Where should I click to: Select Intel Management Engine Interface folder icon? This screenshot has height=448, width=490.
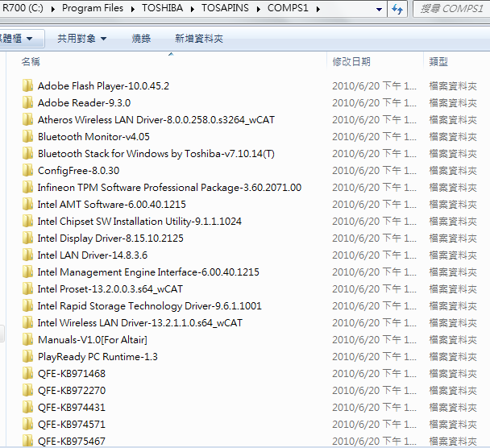point(28,272)
